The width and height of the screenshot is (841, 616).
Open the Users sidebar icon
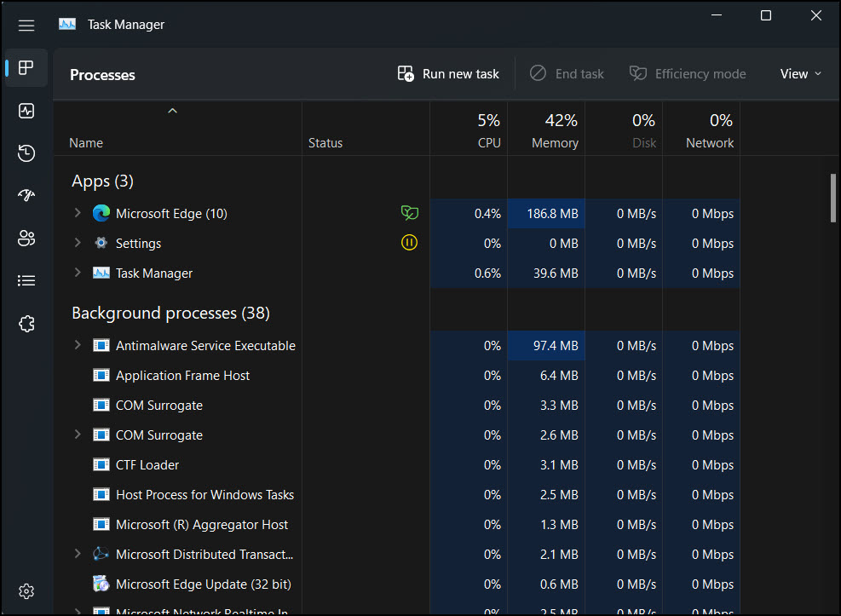point(26,238)
